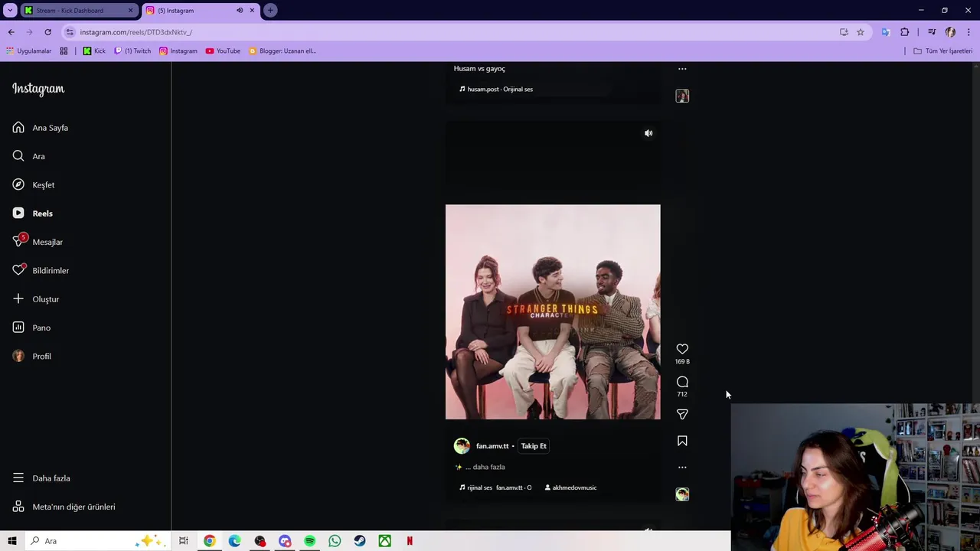
Task: Open Profil from the sidebar
Action: click(x=32, y=356)
